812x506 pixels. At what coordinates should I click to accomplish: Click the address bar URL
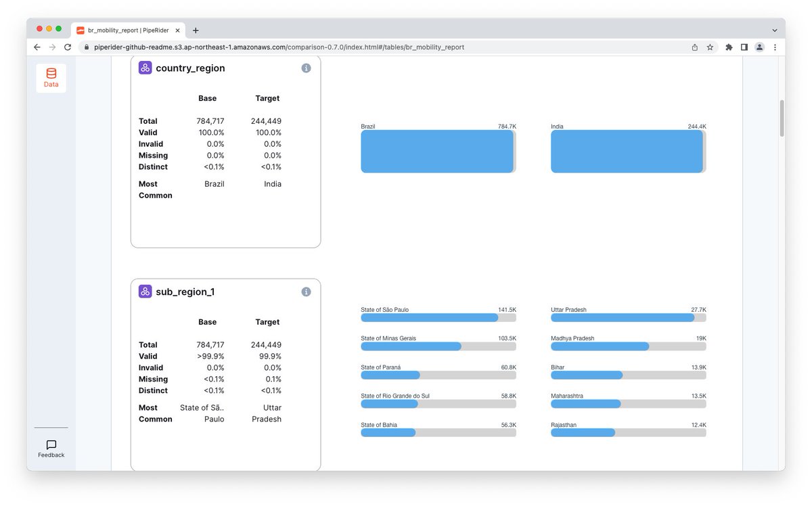coord(279,47)
